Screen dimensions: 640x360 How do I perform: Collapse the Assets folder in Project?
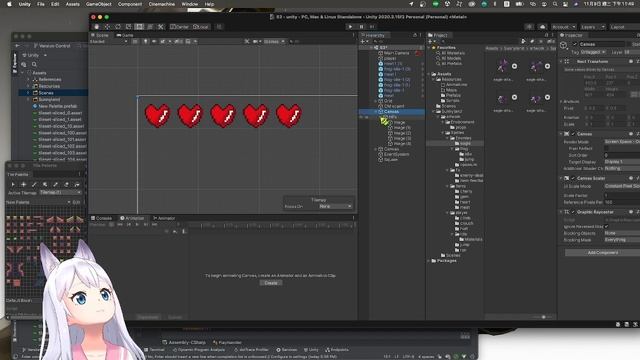pyautogui.click(x=429, y=74)
